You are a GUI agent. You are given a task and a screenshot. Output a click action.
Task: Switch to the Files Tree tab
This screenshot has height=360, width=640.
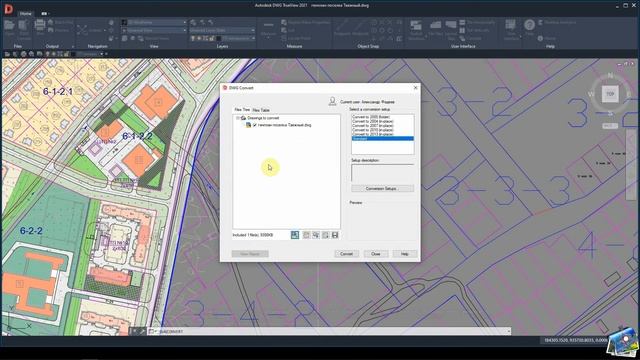coord(242,110)
